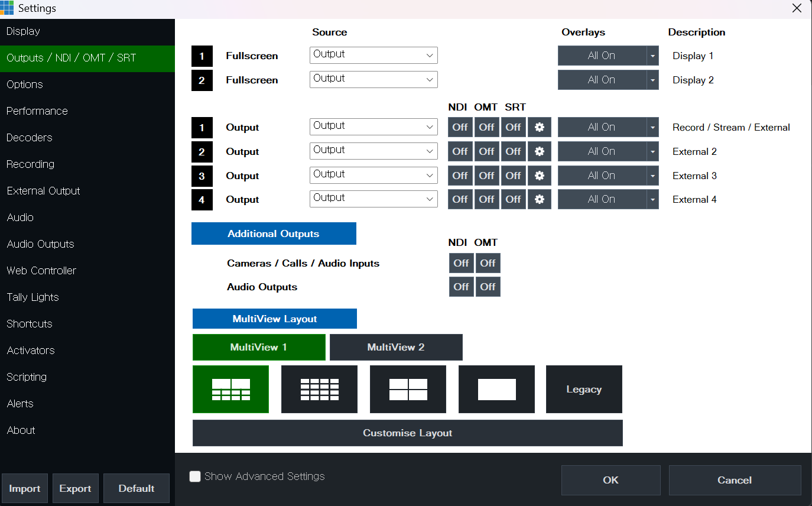812x506 pixels.
Task: Toggle SRT for Output 1
Action: 513,127
